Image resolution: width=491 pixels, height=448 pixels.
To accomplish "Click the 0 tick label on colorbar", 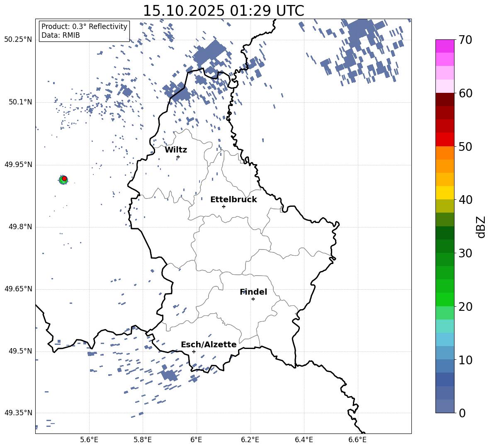I will click(x=462, y=413).
